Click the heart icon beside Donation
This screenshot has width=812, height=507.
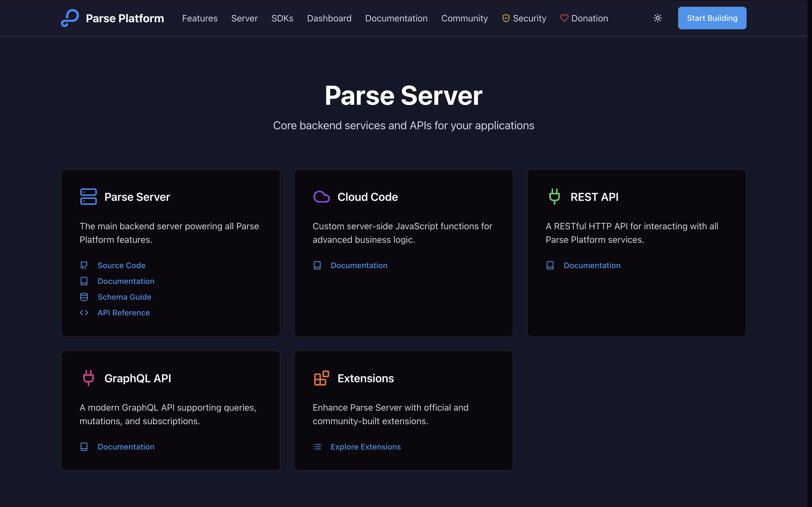tap(564, 18)
